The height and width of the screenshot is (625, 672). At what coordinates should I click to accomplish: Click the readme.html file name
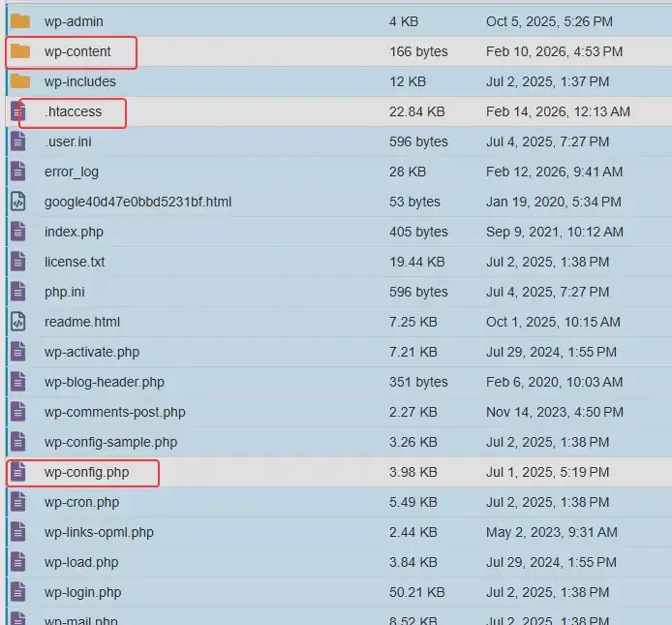click(x=82, y=322)
